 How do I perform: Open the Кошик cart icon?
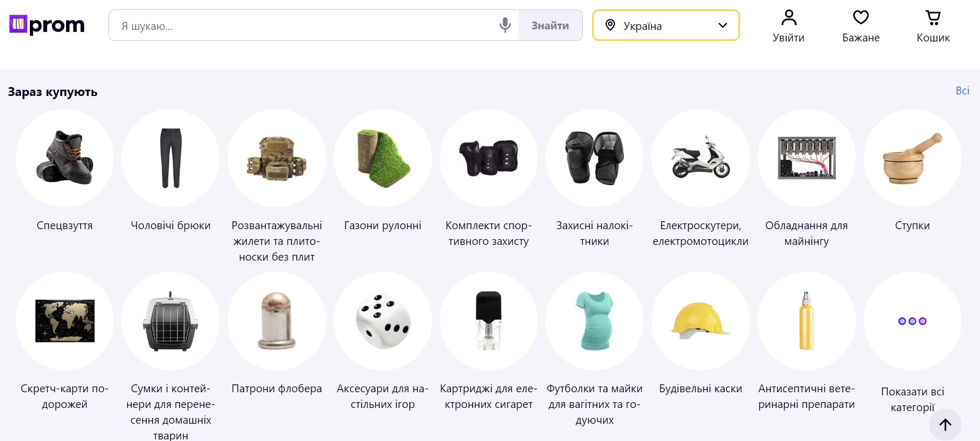(933, 17)
